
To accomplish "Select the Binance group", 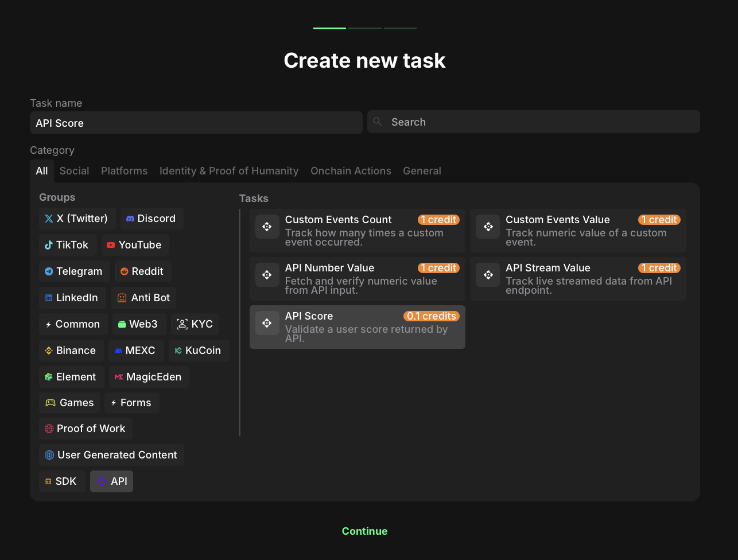I will [71, 351].
